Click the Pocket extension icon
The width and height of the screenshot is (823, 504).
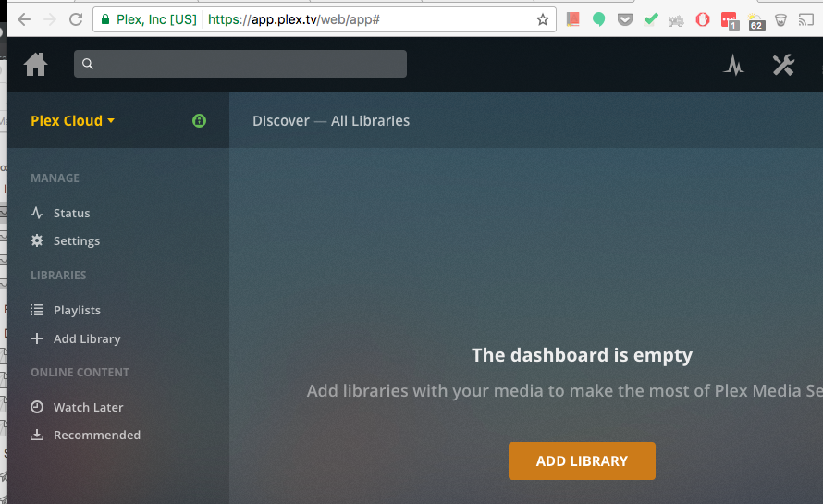[624, 20]
